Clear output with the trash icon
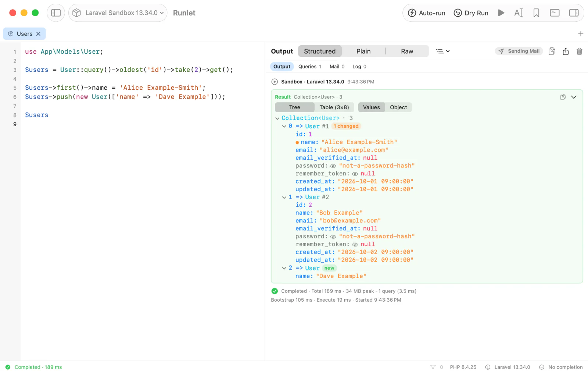 pyautogui.click(x=580, y=51)
